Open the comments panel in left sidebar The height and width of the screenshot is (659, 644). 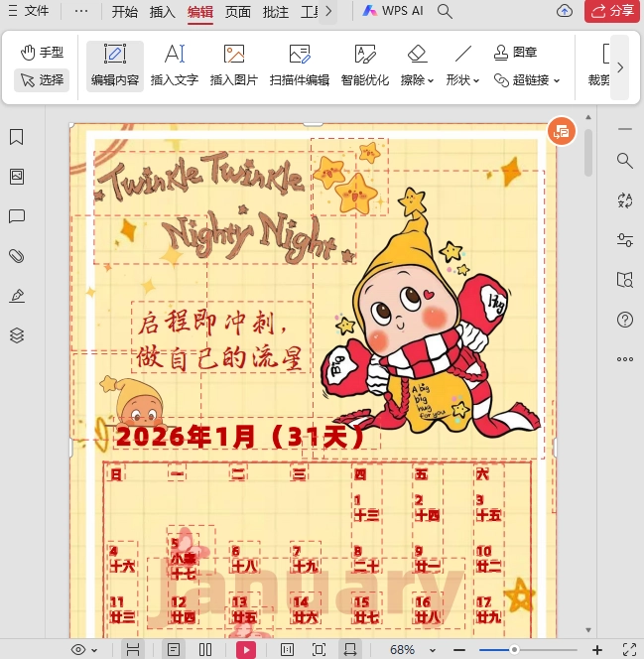(x=17, y=216)
